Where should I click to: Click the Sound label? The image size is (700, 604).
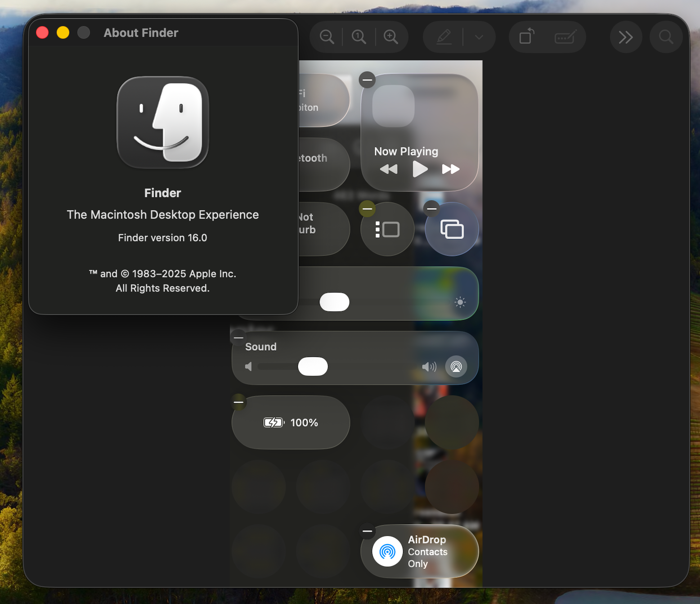tap(261, 347)
